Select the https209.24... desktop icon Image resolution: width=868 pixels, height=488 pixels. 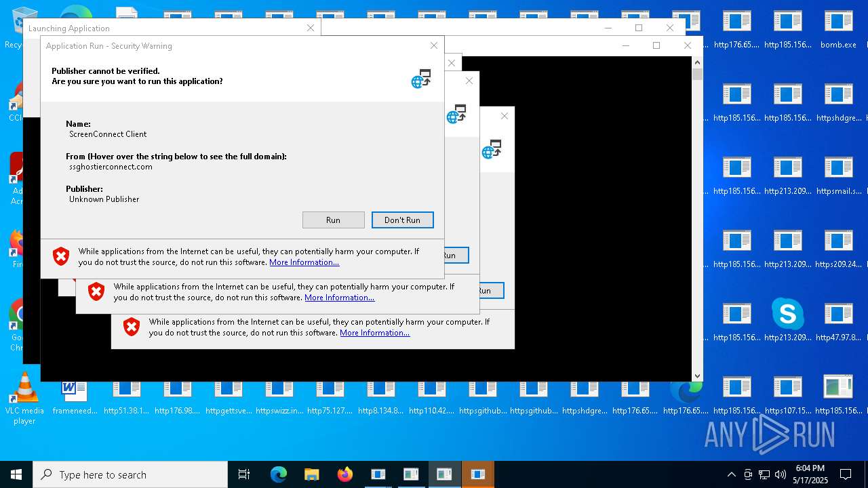click(838, 249)
